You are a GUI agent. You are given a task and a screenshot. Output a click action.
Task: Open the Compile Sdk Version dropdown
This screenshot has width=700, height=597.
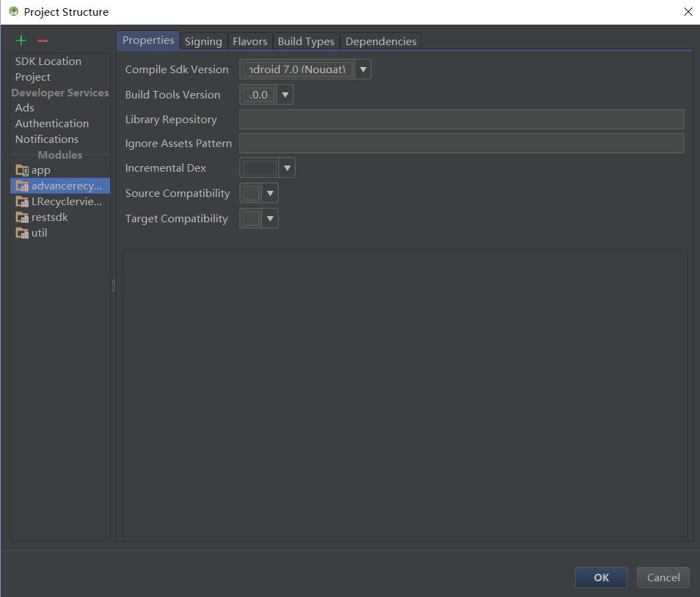362,69
